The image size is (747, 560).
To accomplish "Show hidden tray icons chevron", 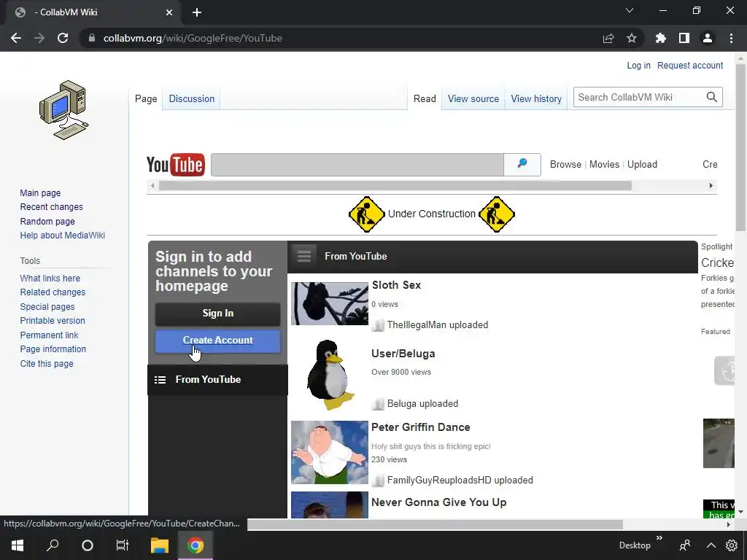I will 711,545.
